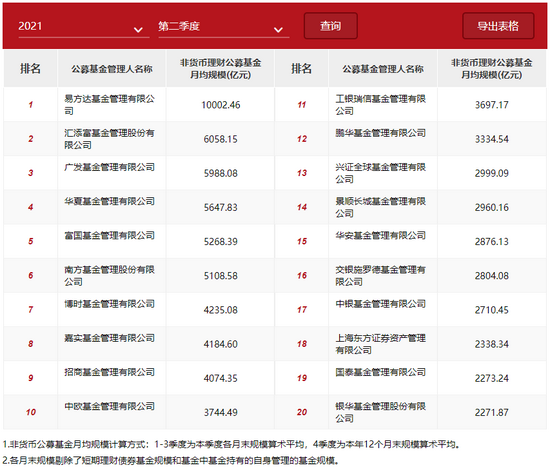This screenshot has height=474, width=550.
Task: Select 易方达基金管理有限公司 in rank 1
Action: [109, 105]
